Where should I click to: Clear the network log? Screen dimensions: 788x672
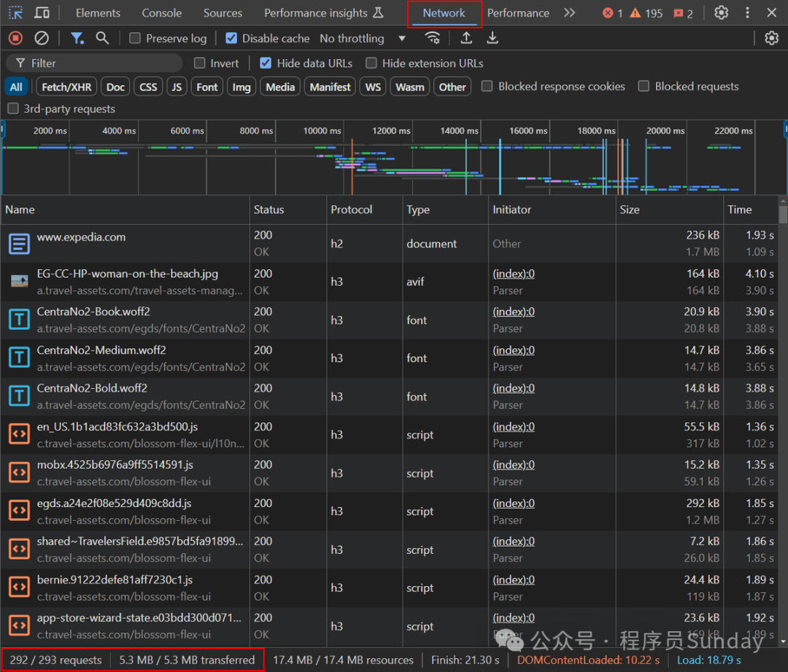coord(42,38)
